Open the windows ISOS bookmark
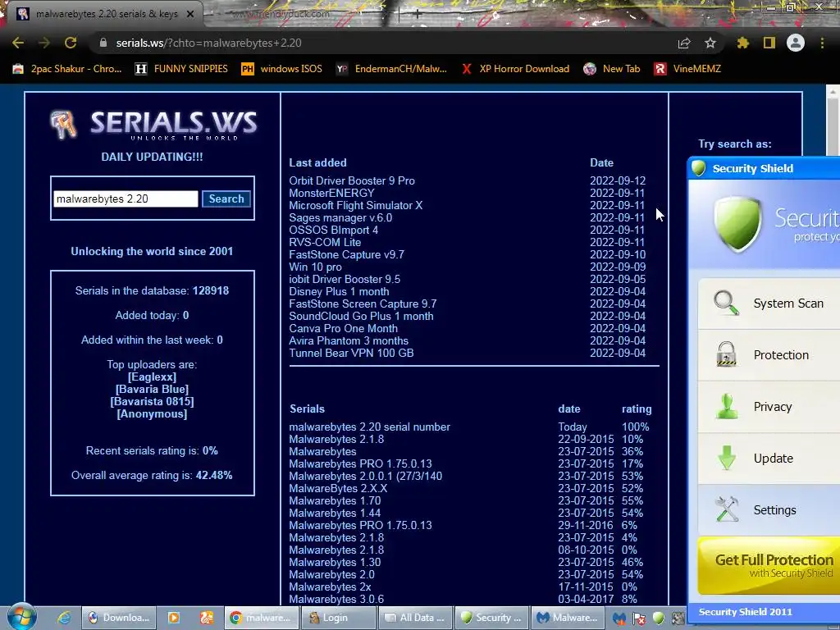Screen dimensions: 840x630 point(282,69)
